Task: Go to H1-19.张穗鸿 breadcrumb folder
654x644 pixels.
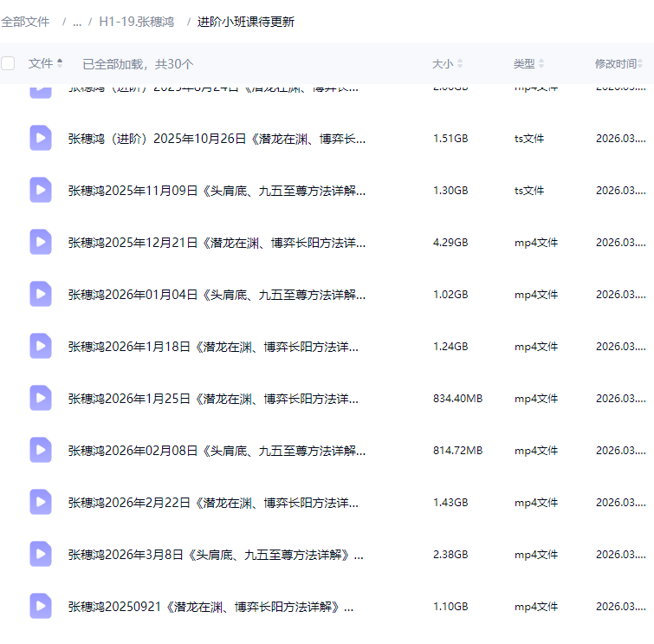Action: pos(136,22)
